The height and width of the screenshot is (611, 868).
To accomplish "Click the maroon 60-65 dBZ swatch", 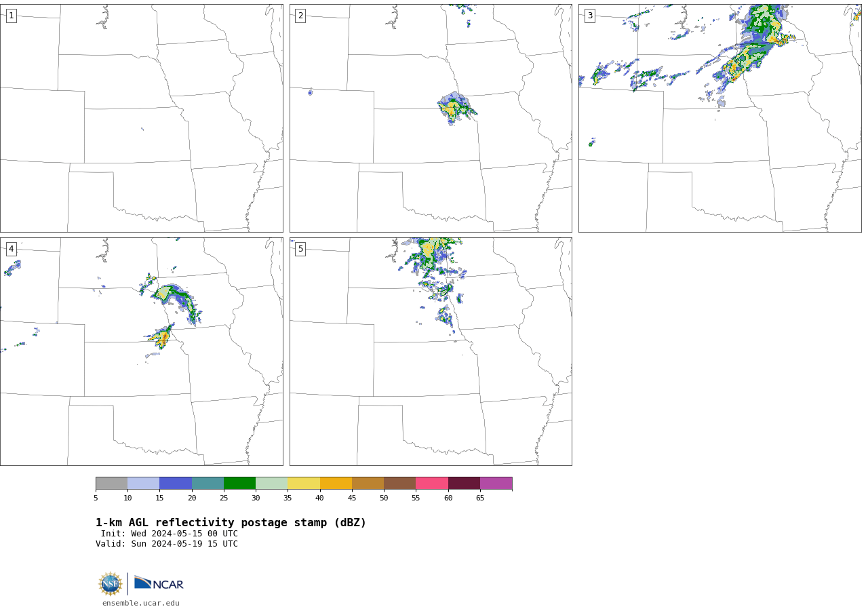I will 464,483.
